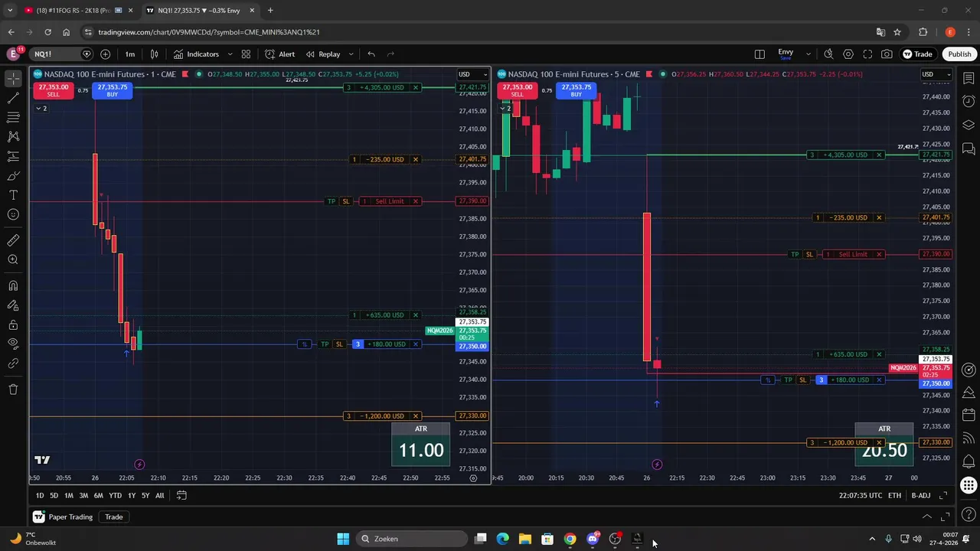Open the alerts clock panel in right sidebar
Screen dimensions: 980x551
coord(969,102)
